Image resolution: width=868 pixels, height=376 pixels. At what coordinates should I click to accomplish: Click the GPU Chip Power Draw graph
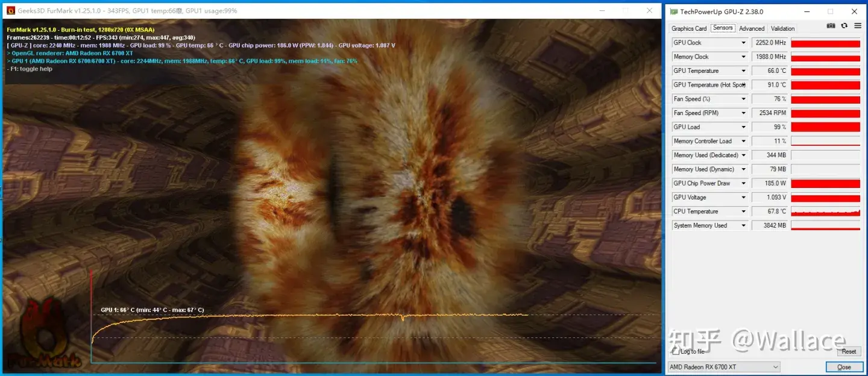coord(825,183)
